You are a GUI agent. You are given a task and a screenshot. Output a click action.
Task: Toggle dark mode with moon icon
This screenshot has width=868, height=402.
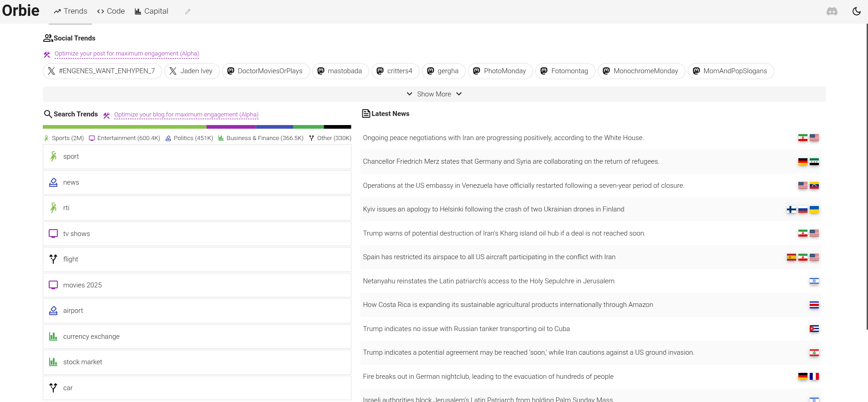click(x=856, y=11)
